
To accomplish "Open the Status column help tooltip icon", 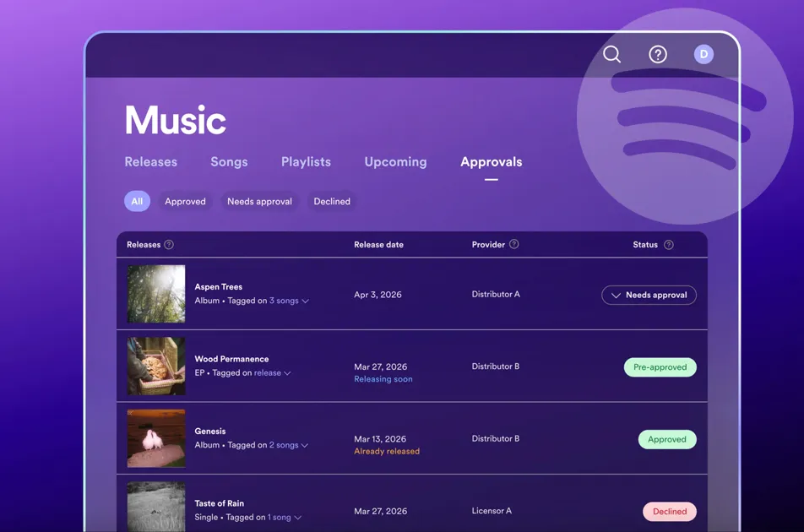I will (668, 245).
